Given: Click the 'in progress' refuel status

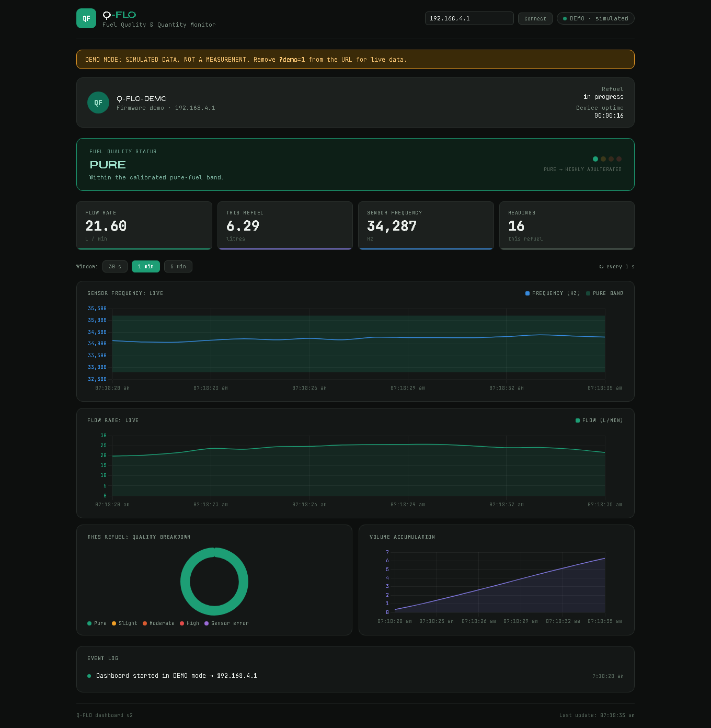Looking at the screenshot, I should (603, 97).
